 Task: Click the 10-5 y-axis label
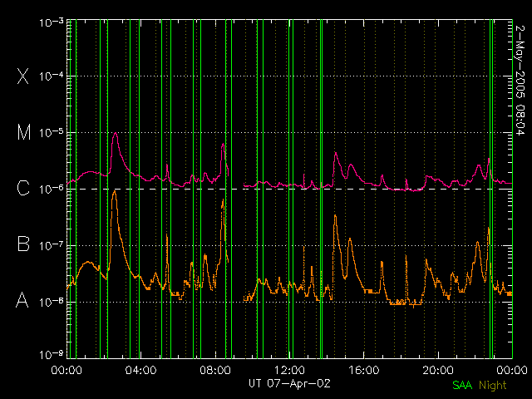[52, 133]
